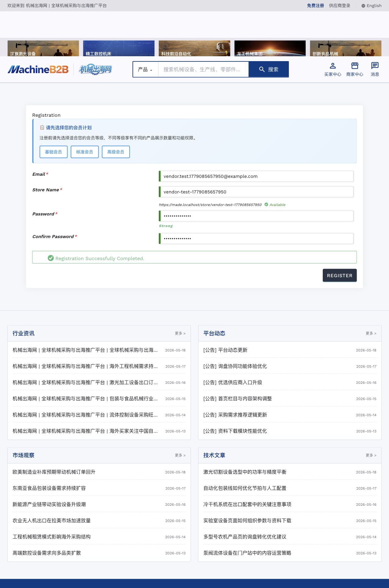Open the 平台动态 section heading
The height and width of the screenshot is (588, 389).
214,333
